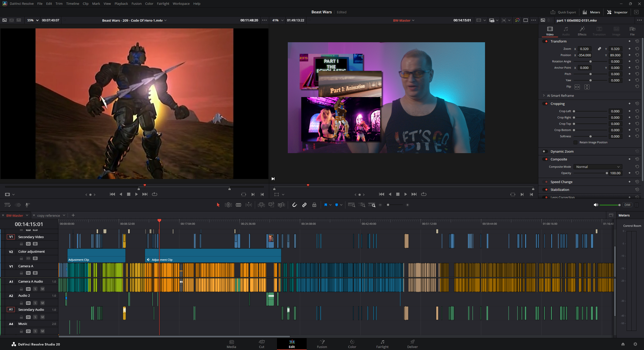
Task: Click the Quick Export button
Action: coord(563,12)
